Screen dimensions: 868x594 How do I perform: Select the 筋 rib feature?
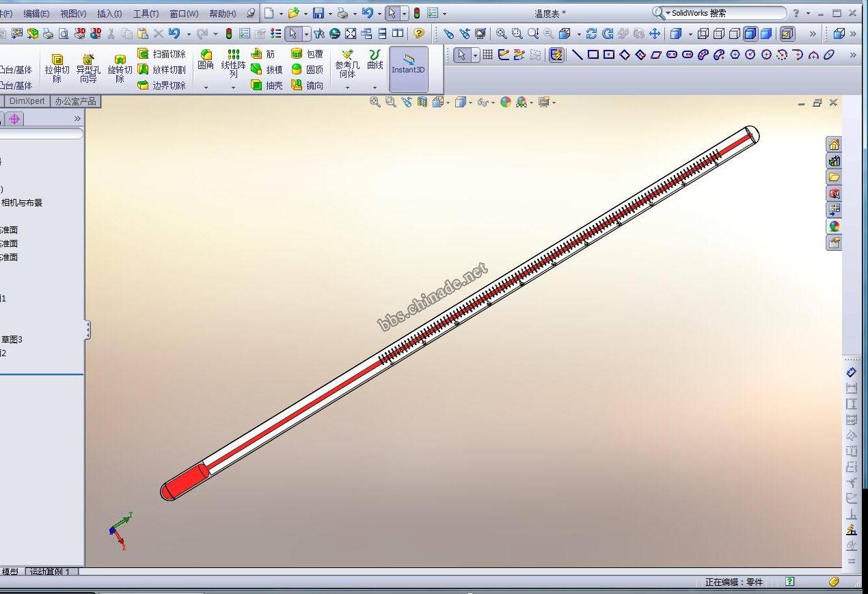[x=263, y=54]
